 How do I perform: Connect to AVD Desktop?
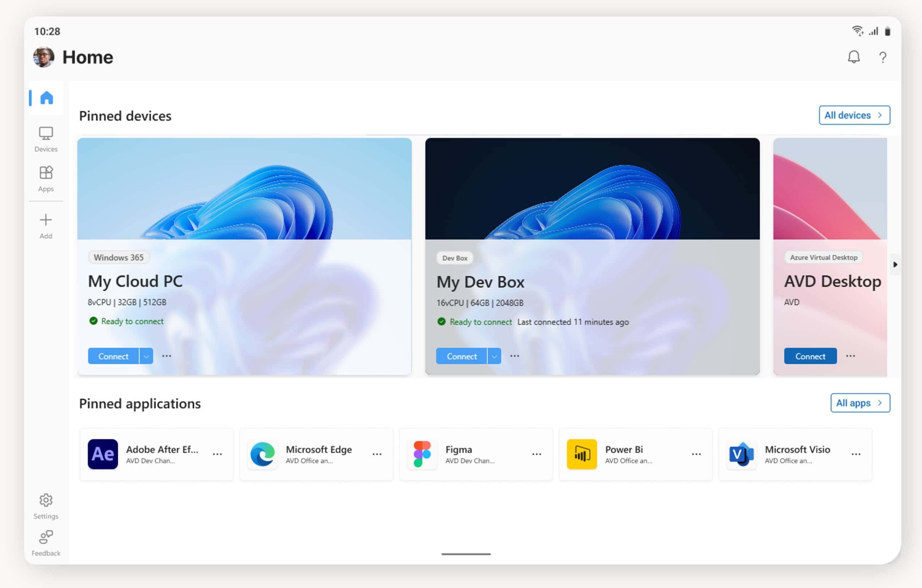809,356
